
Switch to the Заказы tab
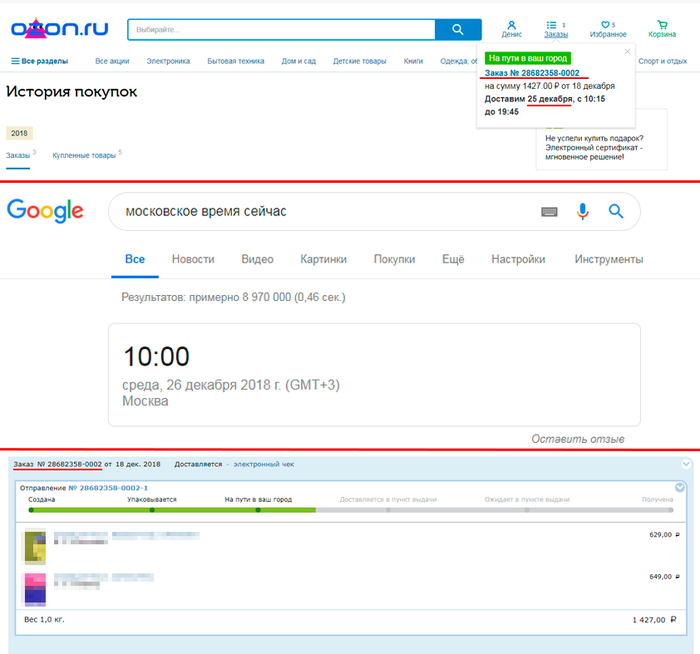click(x=18, y=155)
